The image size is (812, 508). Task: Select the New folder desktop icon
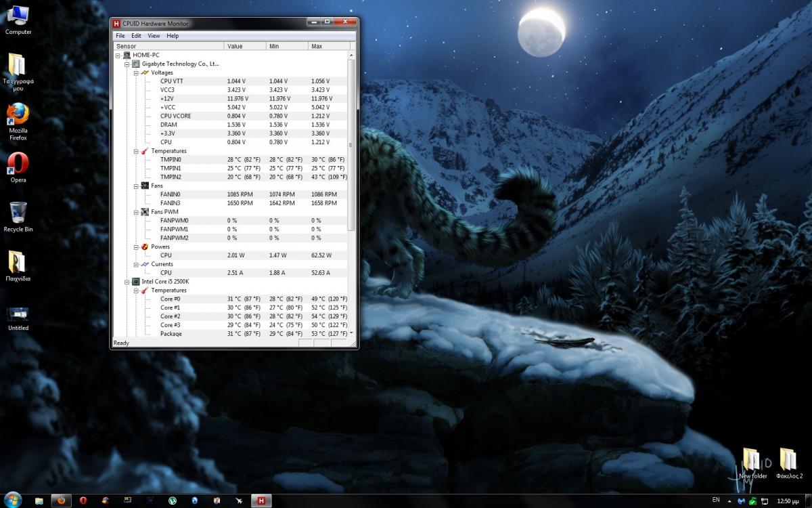[x=752, y=463]
